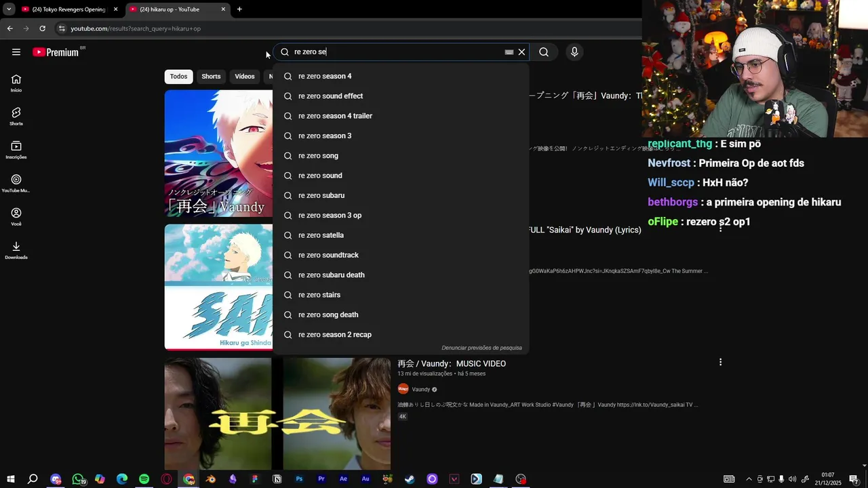
Task: Pick suggestion re zero season 2 recap
Action: tap(401, 335)
